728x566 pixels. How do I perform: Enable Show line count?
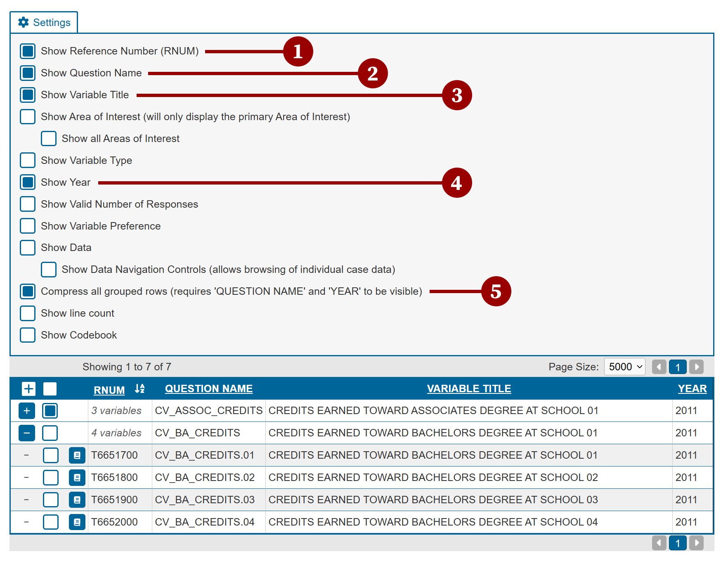[28, 313]
